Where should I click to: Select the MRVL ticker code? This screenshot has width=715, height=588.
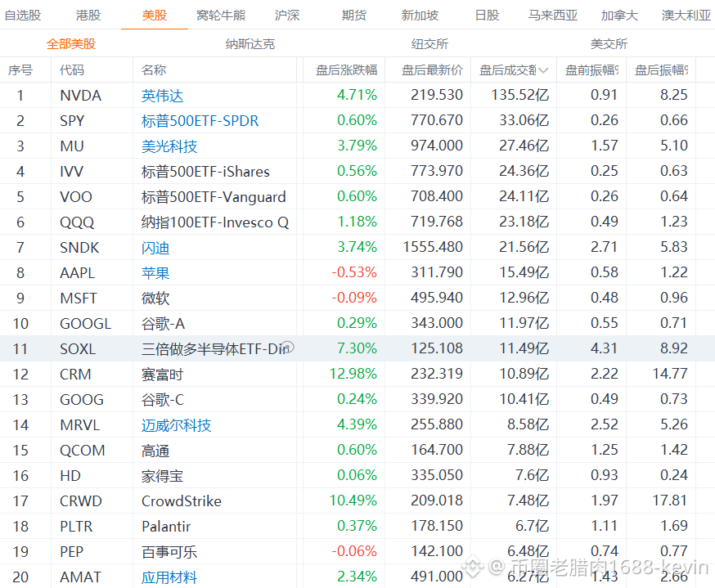coord(80,425)
